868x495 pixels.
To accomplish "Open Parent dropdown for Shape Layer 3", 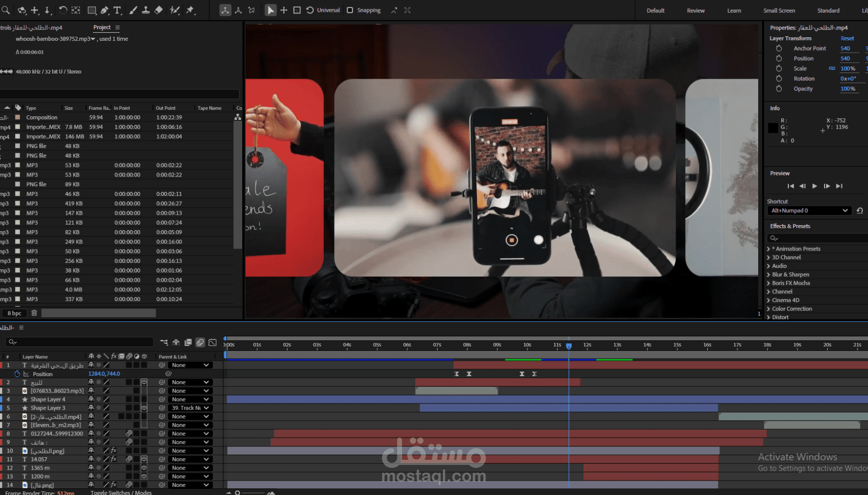I will 190,408.
